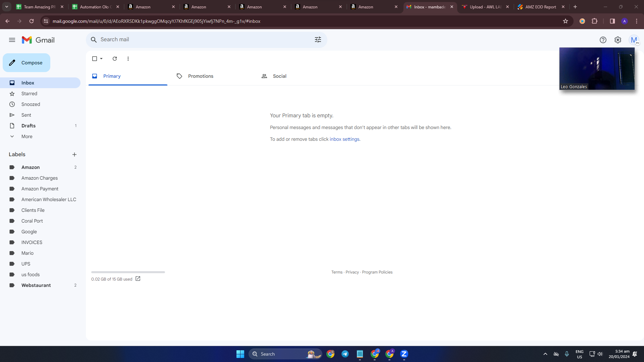The width and height of the screenshot is (644, 362).
Task: Click the Gmail logo
Action: pos(38,40)
